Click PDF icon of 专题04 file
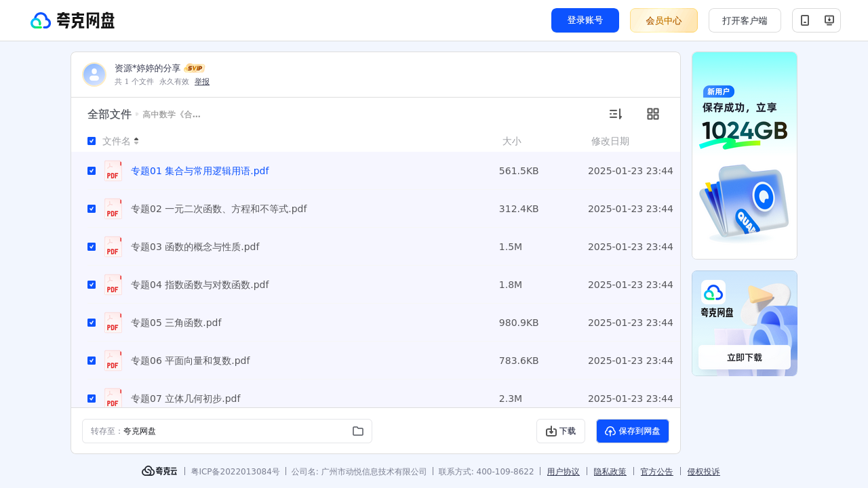This screenshot has height=488, width=868. (113, 285)
